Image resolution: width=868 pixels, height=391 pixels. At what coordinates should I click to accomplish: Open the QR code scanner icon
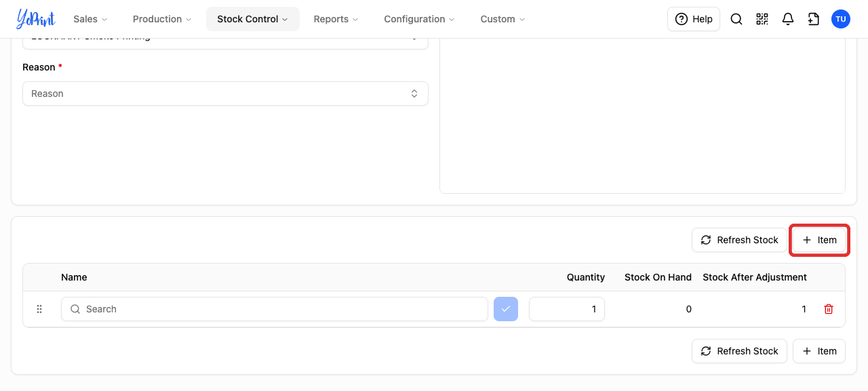coord(762,19)
